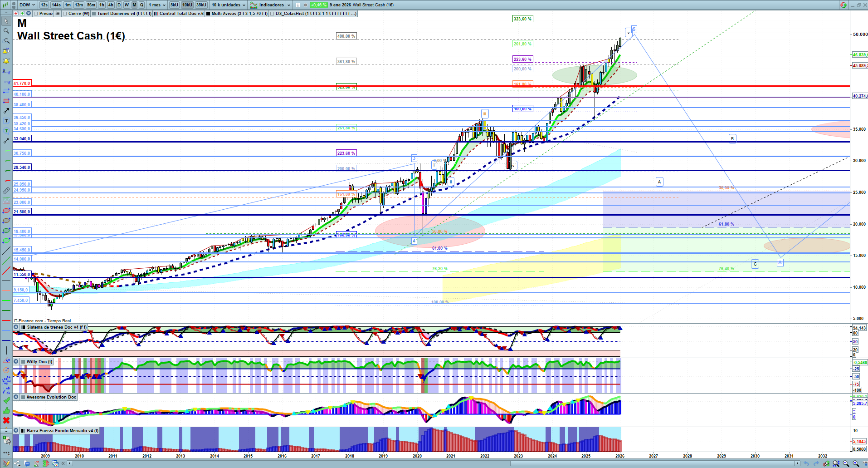Pick the red rectangle drawing tool
The height and width of the screenshot is (468, 868).
[6, 101]
